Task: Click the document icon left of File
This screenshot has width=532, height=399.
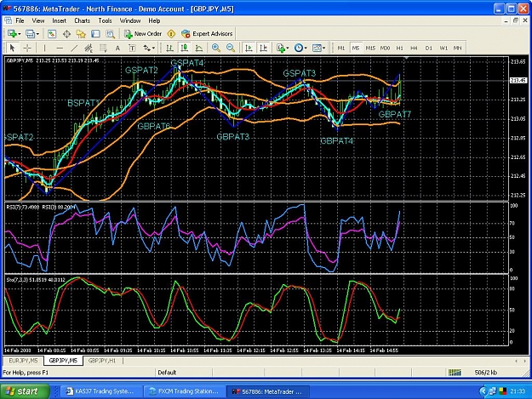Action: tap(8, 20)
